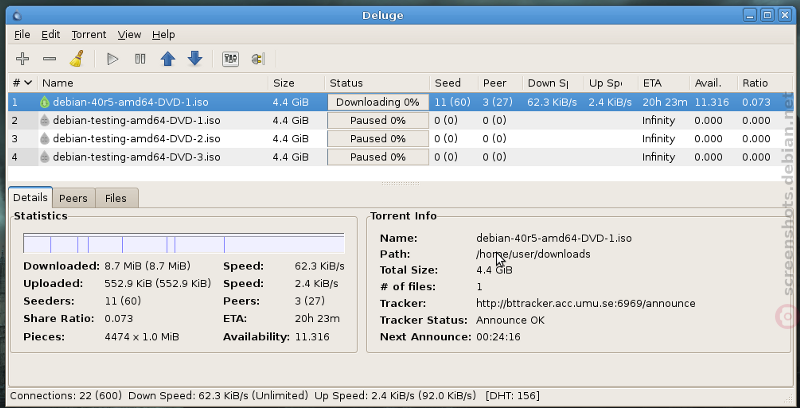This screenshot has width=800, height=408.
Task: Click Next Announce value 00:24:16
Action: point(498,337)
